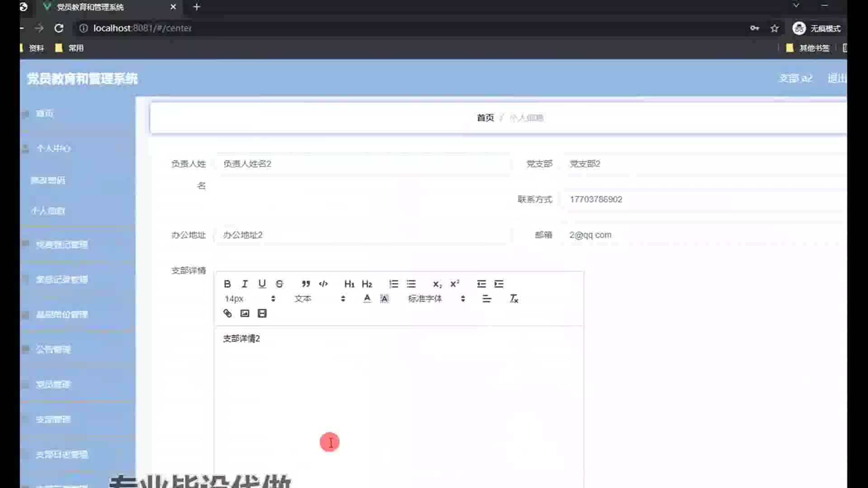Toggle underline formatting in the editor
The image size is (868, 488).
click(262, 284)
